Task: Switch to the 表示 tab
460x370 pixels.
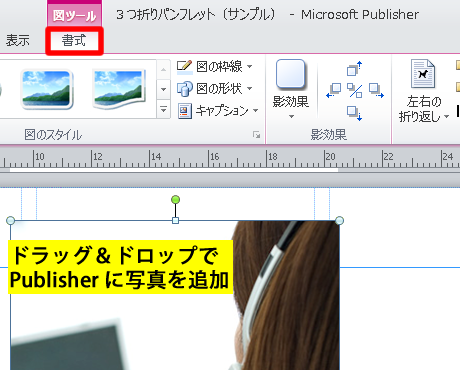Action: click(18, 41)
